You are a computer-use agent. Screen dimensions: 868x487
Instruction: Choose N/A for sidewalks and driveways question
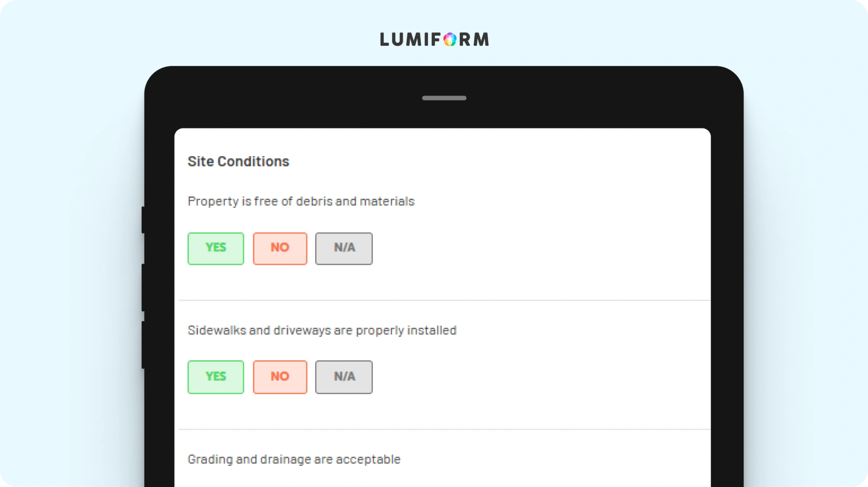tap(344, 377)
